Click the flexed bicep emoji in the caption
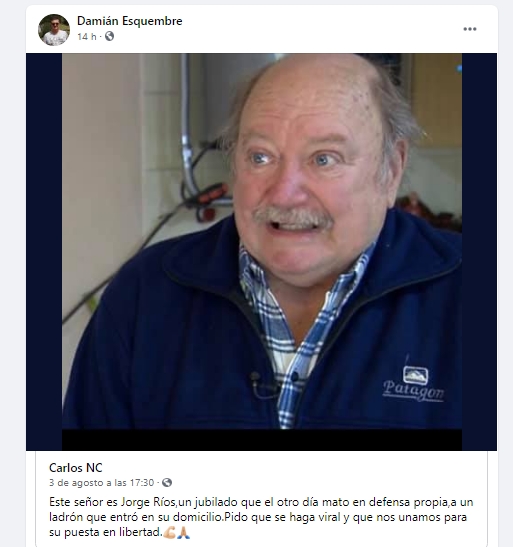The height and width of the screenshot is (547, 513). [x=169, y=532]
